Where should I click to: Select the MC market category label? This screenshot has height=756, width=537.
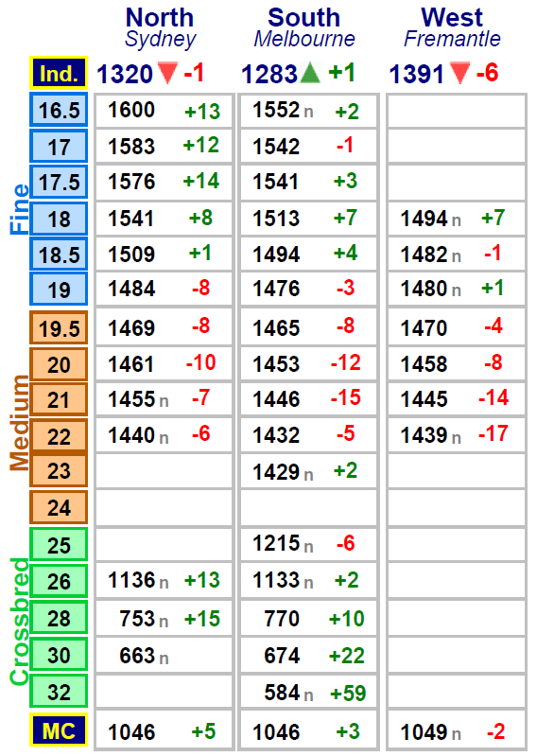pyautogui.click(x=59, y=730)
